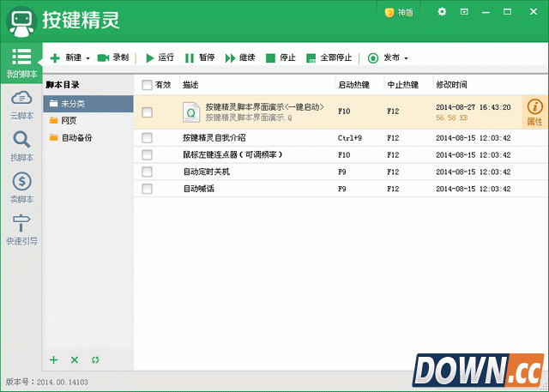Open the 快速引导 quick guide
Viewport: 549px width, 392px height.
pos(21,230)
